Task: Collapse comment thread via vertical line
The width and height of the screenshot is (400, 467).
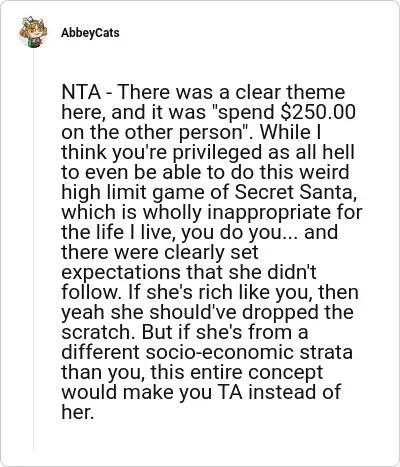Action: click(x=33, y=248)
